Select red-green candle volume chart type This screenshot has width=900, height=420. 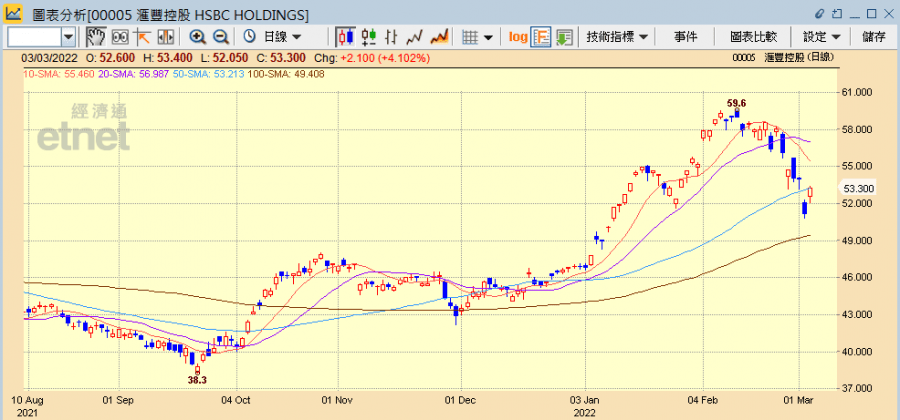click(369, 37)
